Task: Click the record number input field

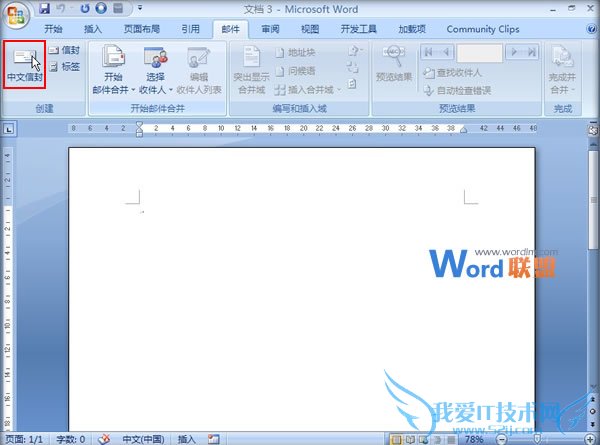Action: click(479, 52)
